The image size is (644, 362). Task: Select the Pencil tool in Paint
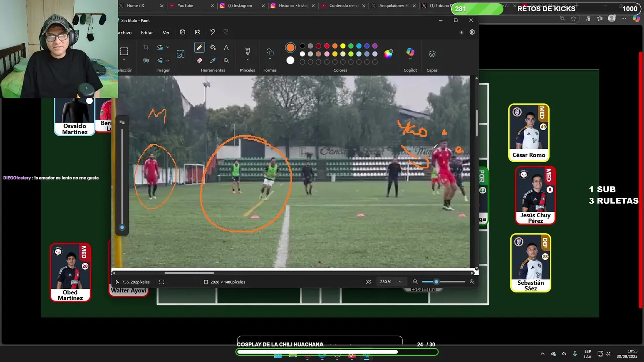[199, 47]
